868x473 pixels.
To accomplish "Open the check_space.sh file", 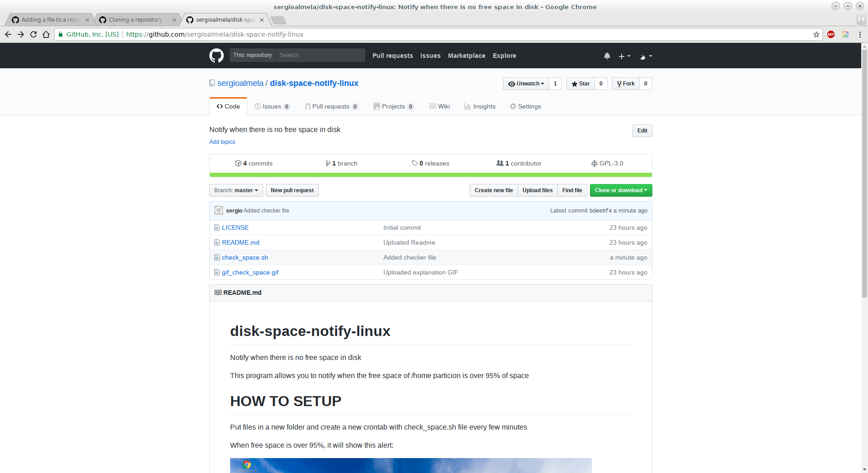I will pos(245,257).
